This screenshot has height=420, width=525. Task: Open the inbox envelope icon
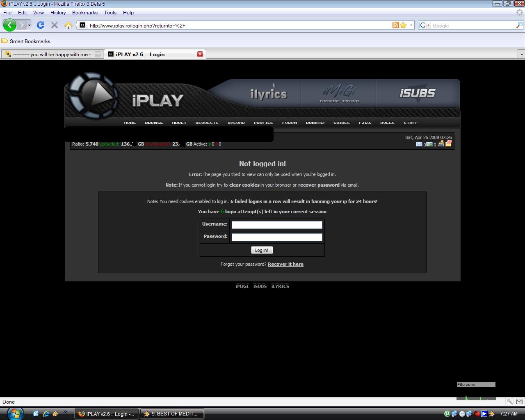click(419, 144)
